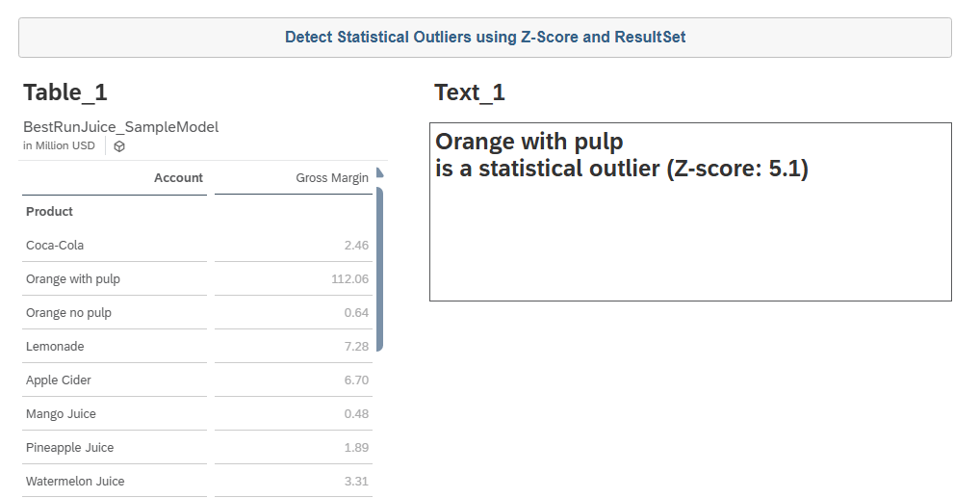Click the scroll-up arrow above the table scrollbar
This screenshot has height=498, width=980.
coord(379,173)
